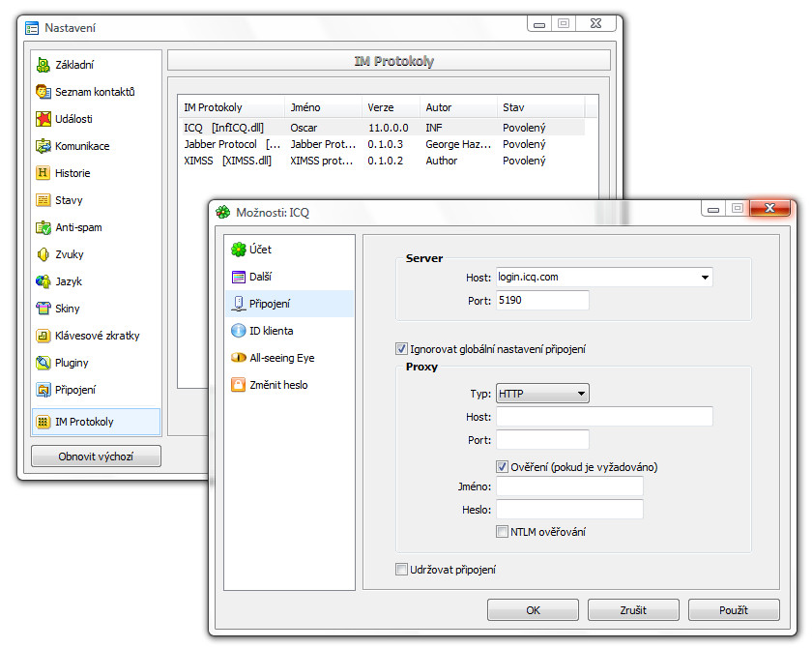Image resolution: width=812 pixels, height=648 pixels.
Task: Click the Jazyk globe icon
Action: click(x=43, y=281)
